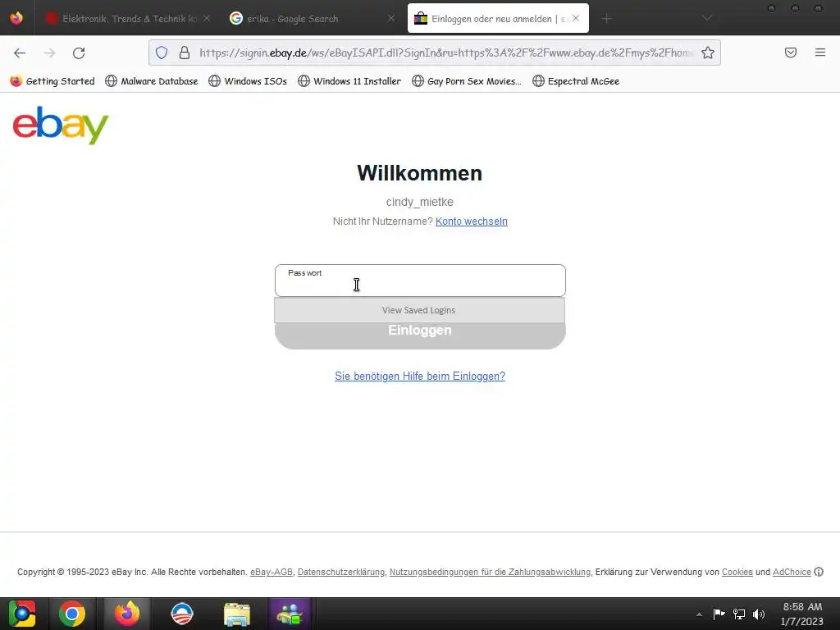The image size is (840, 630).
Task: Open the Cookies footer link
Action: click(737, 572)
